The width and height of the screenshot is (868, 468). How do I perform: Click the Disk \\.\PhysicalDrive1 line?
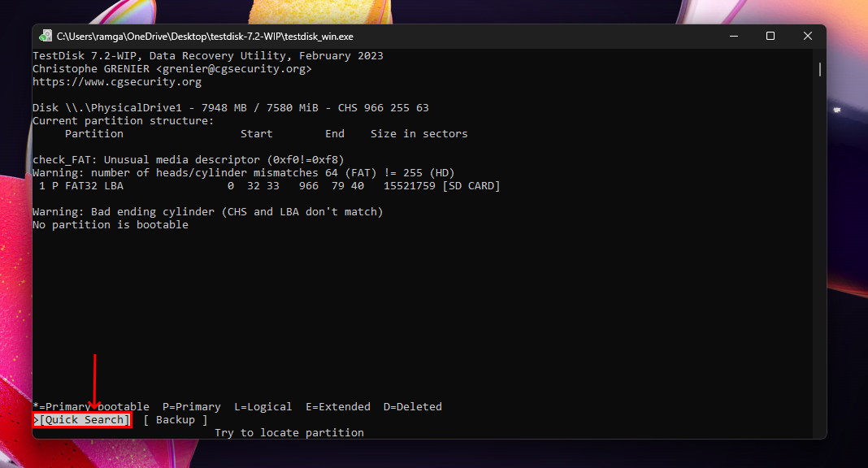pos(231,108)
